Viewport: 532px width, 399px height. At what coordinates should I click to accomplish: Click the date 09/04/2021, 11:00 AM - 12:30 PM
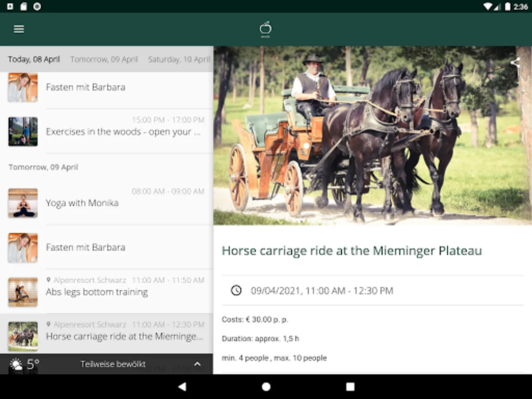[x=322, y=291]
